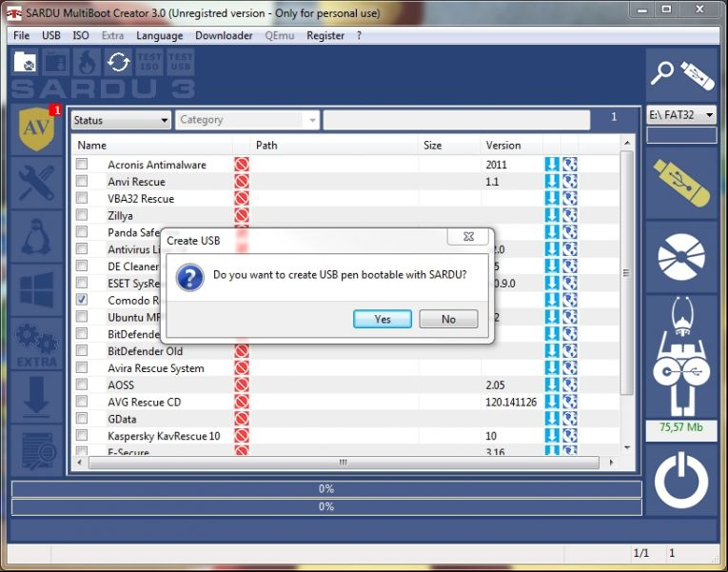Open the E:\ FAT32 drive dropdown
The image size is (728, 572).
pyautogui.click(x=681, y=114)
